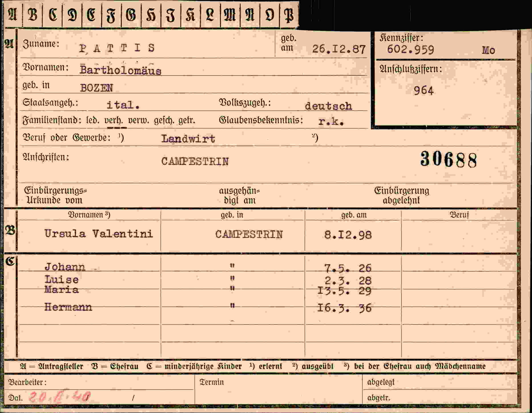Click Maria's birth date 13.5.29
Screen dimensions: 532x413
tap(345, 291)
